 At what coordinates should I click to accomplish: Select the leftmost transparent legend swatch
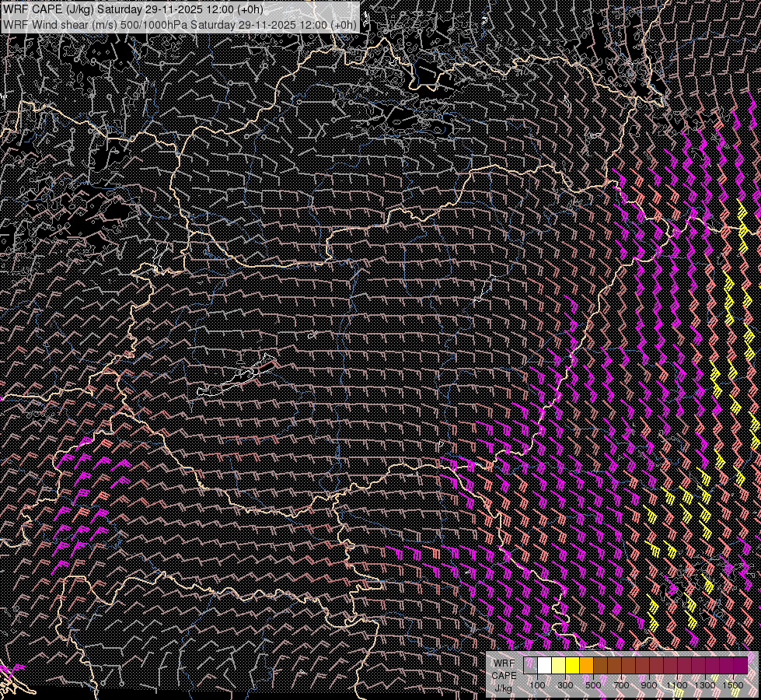click(x=531, y=666)
